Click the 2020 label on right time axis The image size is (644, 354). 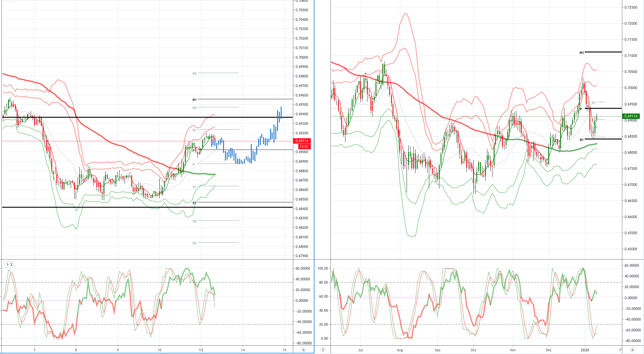click(585, 350)
